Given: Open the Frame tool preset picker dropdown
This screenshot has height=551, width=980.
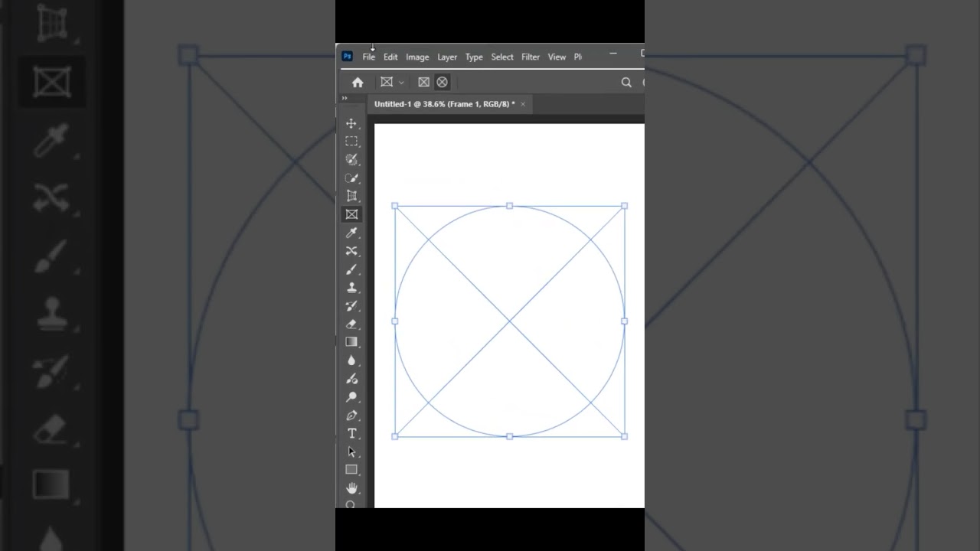Looking at the screenshot, I should (x=401, y=83).
